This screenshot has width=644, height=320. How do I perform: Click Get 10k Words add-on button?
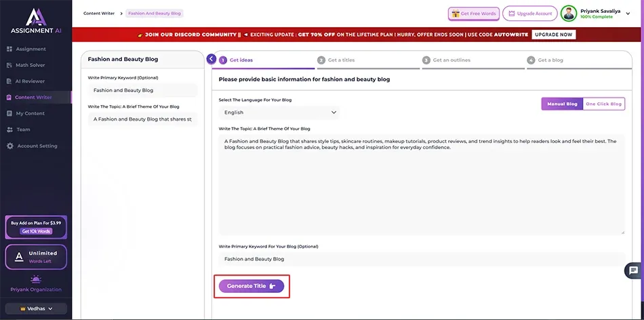coord(35,231)
